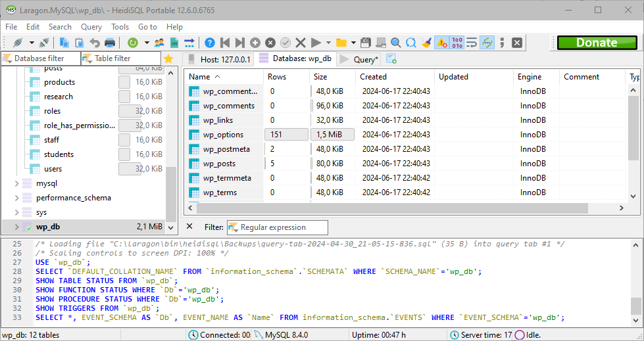Click the load SQL file folder icon
The image size is (644, 341).
coord(341,43)
